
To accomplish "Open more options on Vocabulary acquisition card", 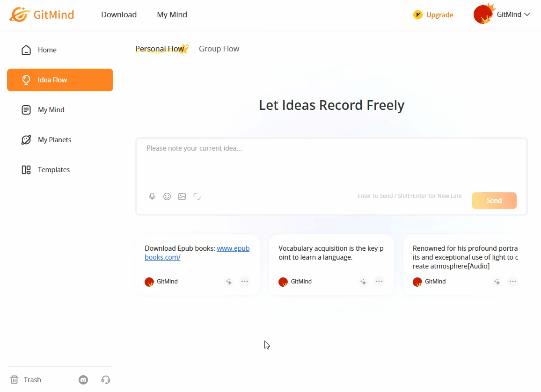I will click(379, 282).
